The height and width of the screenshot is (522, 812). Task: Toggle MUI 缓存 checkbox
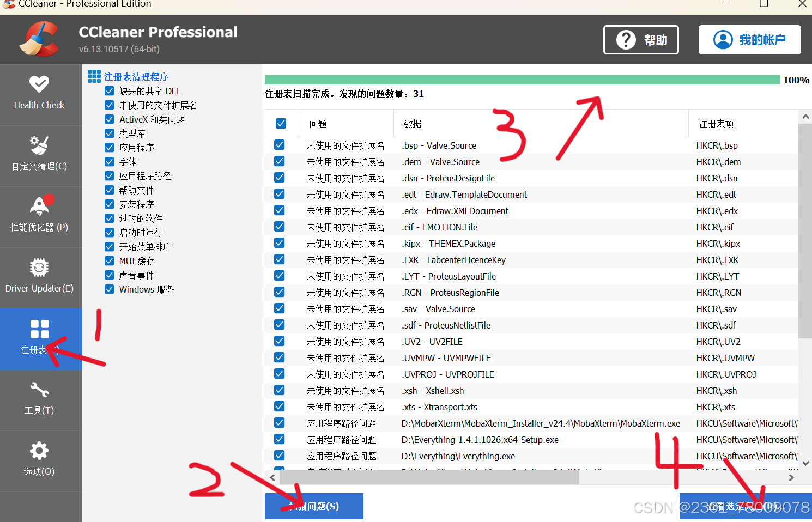(110, 261)
